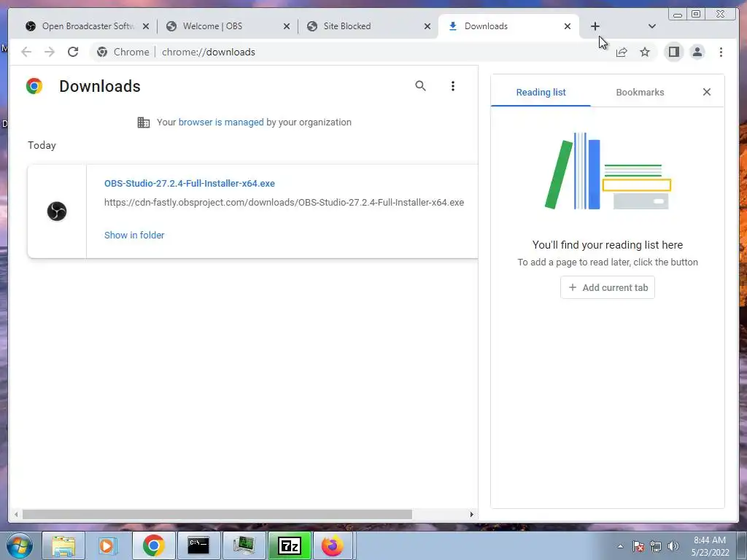Close the Open Broadcaster Software tab
Viewport: 747px width, 560px height.
pos(146,26)
